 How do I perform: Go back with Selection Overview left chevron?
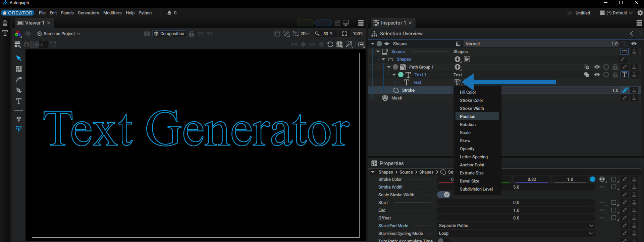632,34
